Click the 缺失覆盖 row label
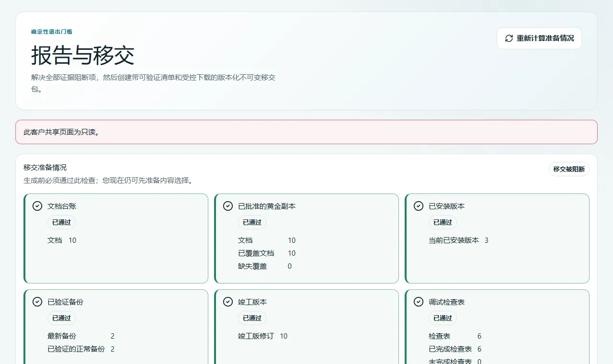The image size is (613, 364). (x=252, y=266)
